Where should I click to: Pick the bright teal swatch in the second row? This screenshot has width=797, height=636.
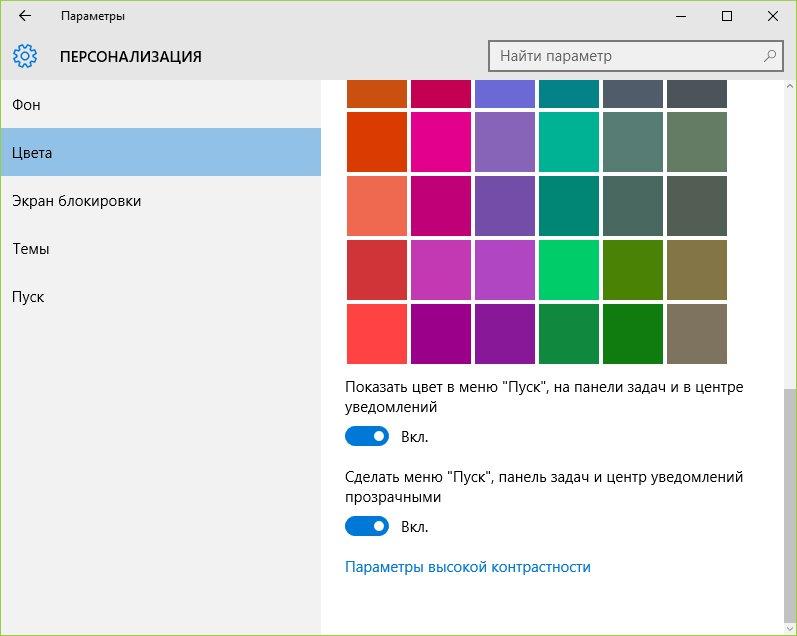[569, 142]
